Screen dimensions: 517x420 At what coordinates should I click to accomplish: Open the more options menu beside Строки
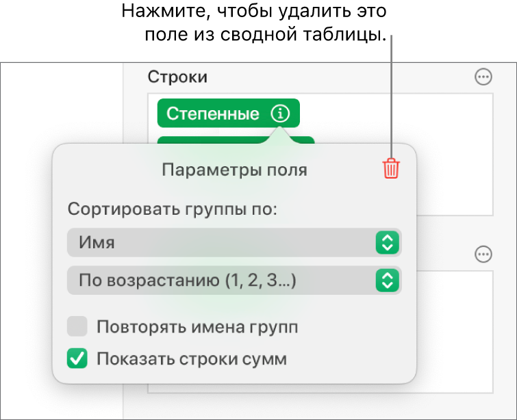[483, 77]
